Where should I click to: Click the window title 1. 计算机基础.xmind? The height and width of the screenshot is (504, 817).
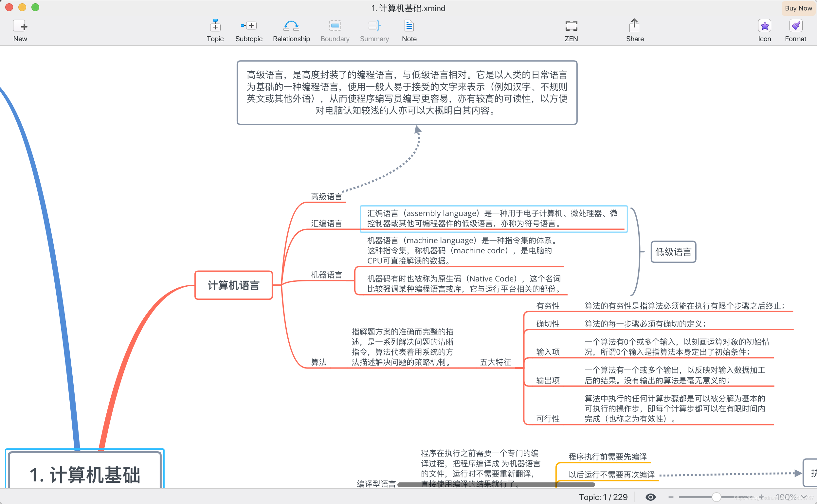(x=408, y=8)
